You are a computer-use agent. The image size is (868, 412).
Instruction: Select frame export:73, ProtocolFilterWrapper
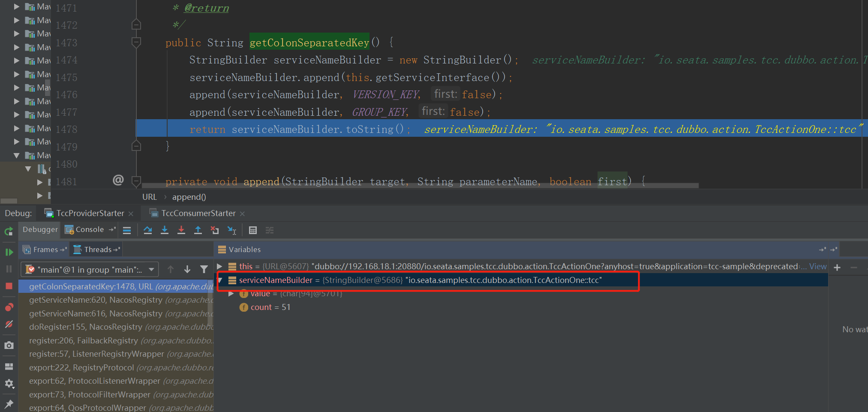point(116,395)
